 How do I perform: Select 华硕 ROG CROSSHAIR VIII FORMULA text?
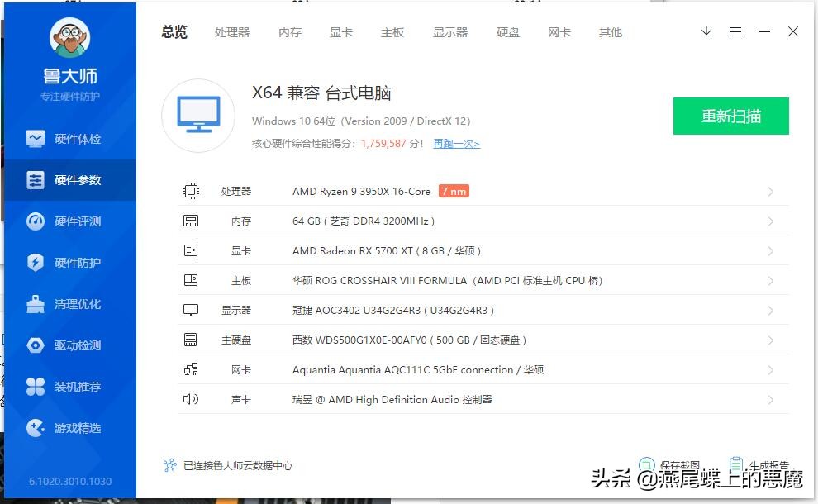[x=448, y=281]
